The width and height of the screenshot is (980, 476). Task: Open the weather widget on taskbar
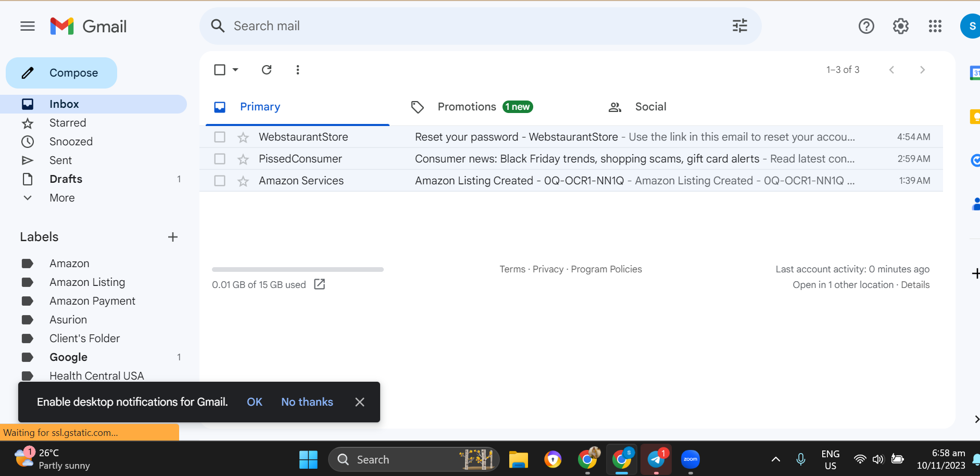click(52, 459)
